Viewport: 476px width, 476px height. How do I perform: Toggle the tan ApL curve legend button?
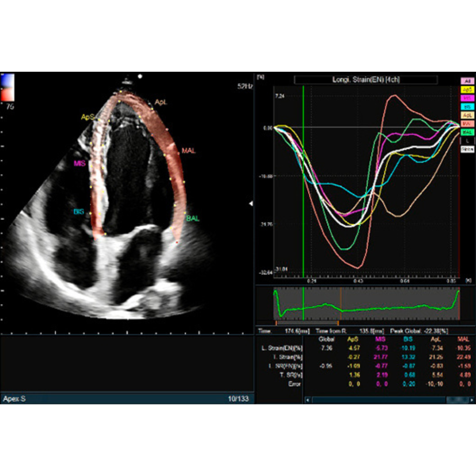tap(468, 115)
